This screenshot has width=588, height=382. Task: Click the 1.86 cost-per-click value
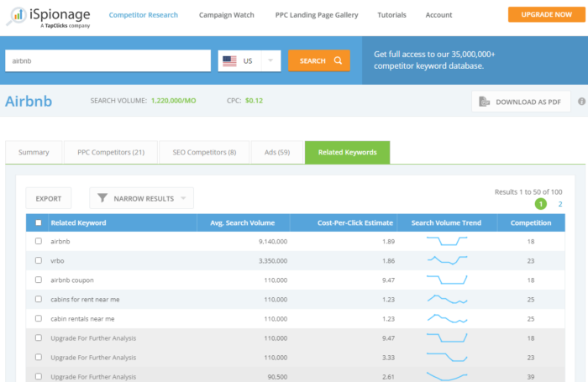coord(388,260)
